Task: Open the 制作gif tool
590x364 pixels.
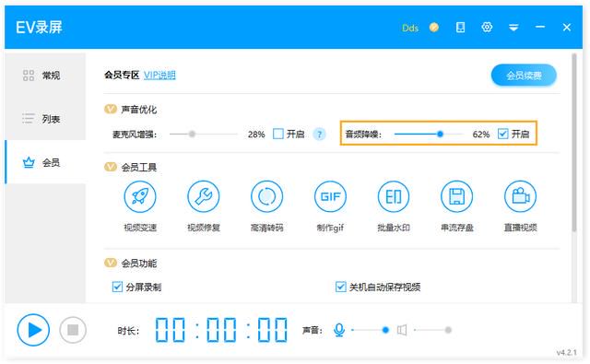Action: coord(330,196)
